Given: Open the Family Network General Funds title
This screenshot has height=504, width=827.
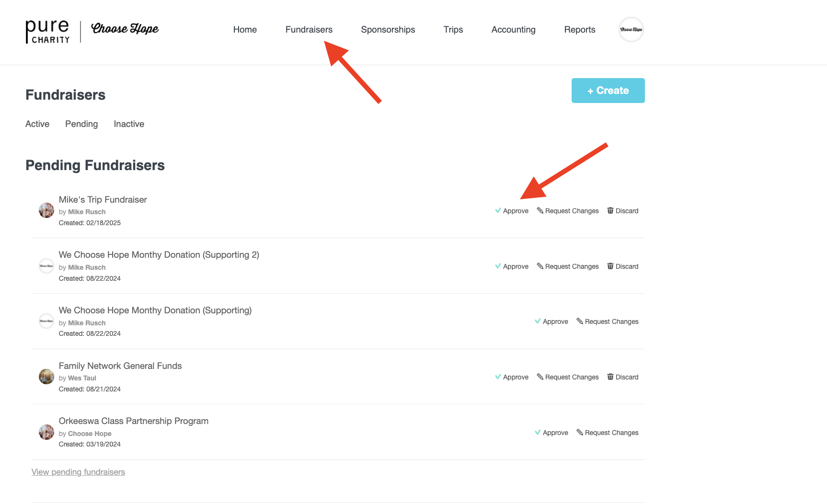Looking at the screenshot, I should [x=120, y=366].
